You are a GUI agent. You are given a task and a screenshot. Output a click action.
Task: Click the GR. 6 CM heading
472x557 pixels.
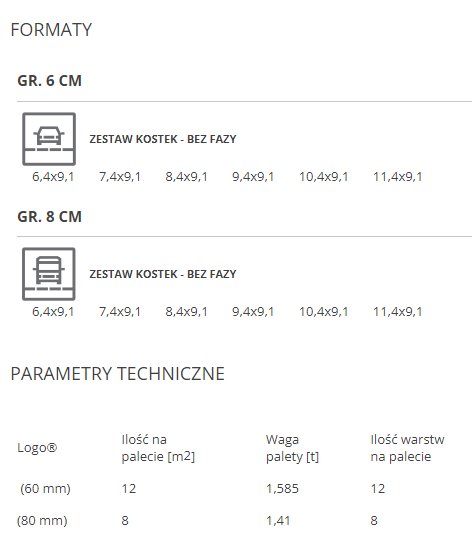(49, 81)
